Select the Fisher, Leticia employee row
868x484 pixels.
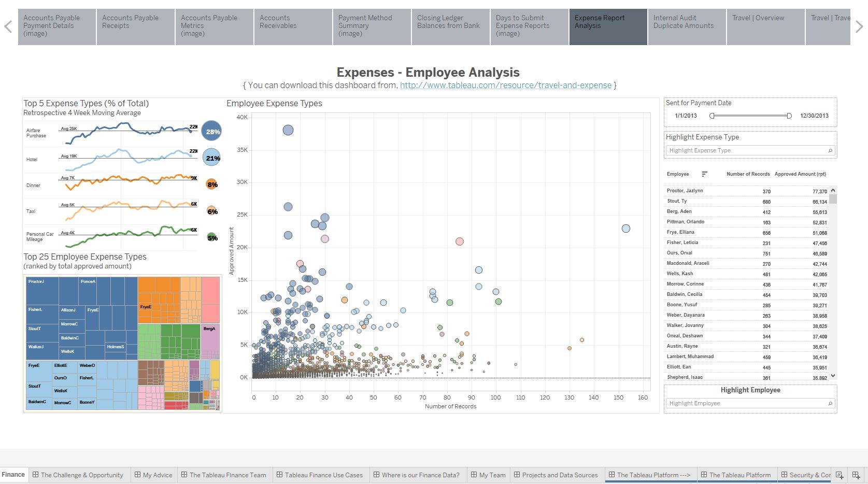click(x=747, y=243)
